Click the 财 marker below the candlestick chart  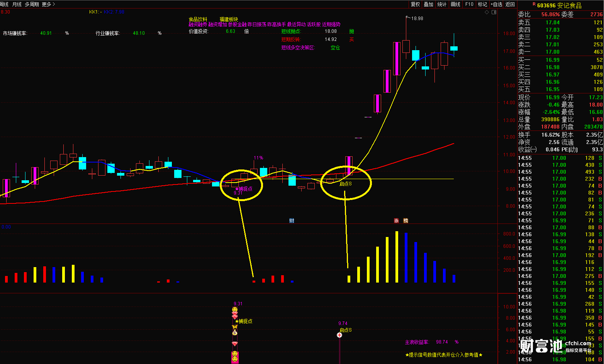pyautogui.click(x=292, y=221)
